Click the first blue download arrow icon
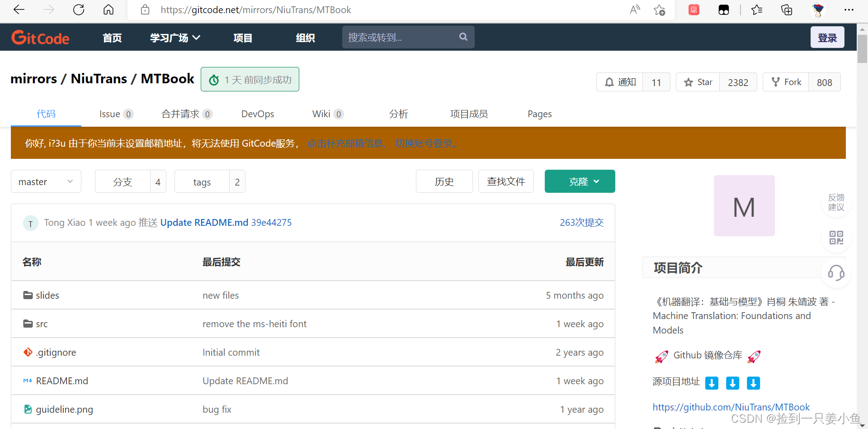The height and width of the screenshot is (429, 868). coord(712,383)
